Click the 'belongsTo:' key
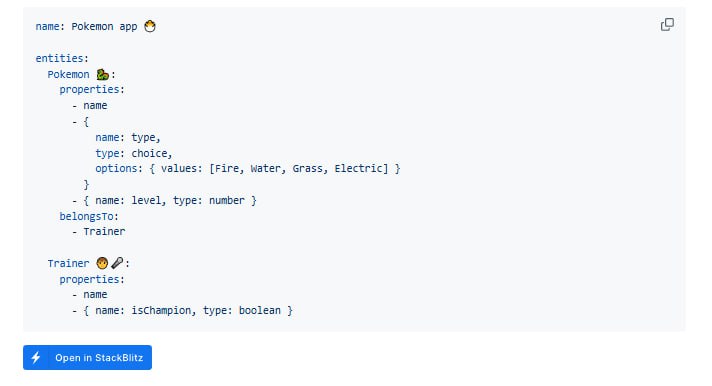This screenshot has height=386, width=712. 89,216
